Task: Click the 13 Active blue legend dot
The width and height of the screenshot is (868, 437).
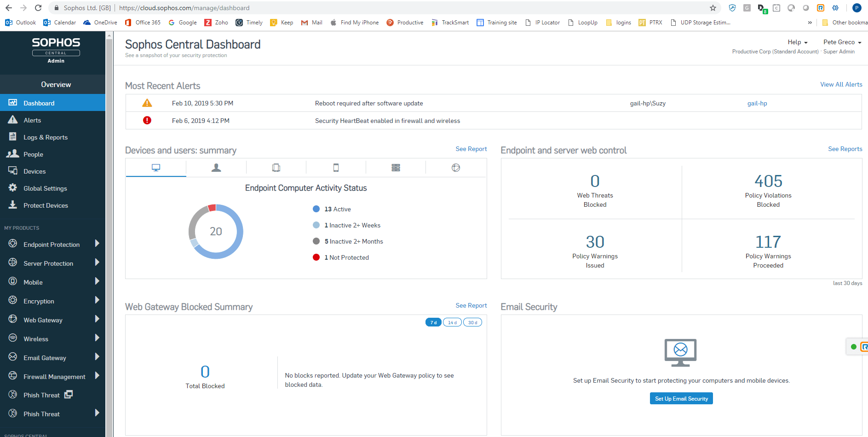Action: 316,209
